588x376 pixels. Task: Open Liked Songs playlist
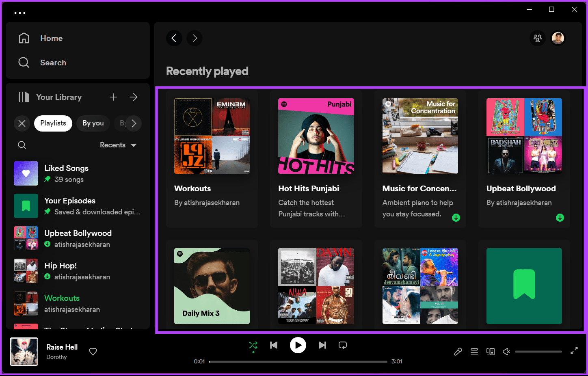coord(77,173)
